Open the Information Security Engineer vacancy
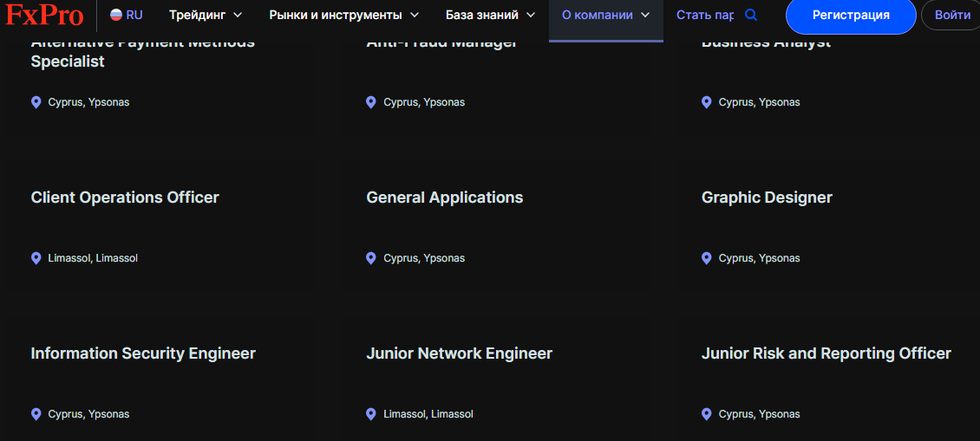 pos(143,353)
